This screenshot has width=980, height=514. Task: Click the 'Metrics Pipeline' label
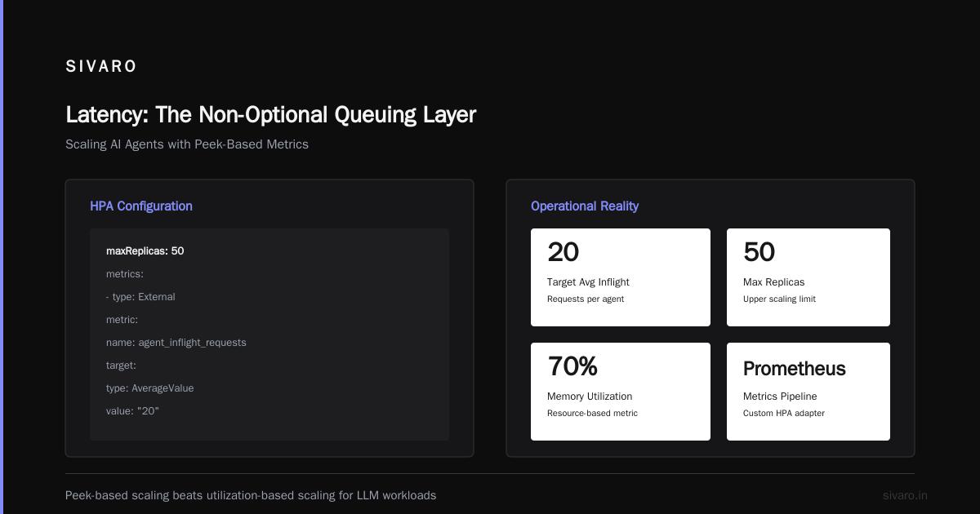[780, 397]
